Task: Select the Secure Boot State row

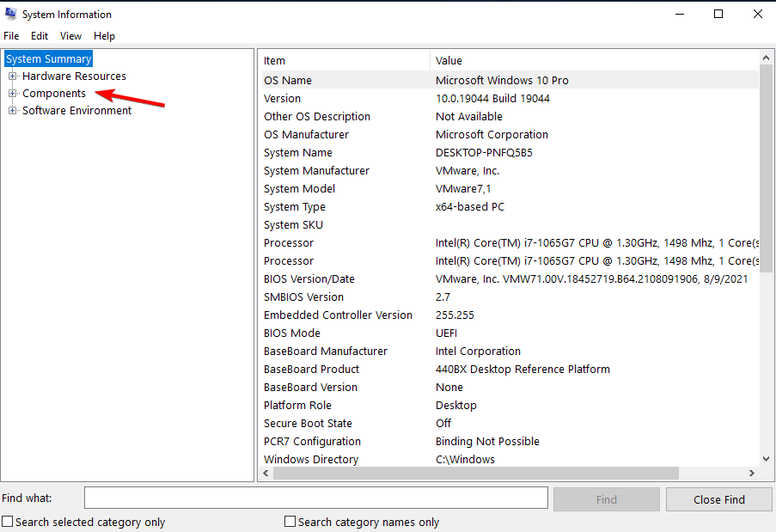Action: 510,424
